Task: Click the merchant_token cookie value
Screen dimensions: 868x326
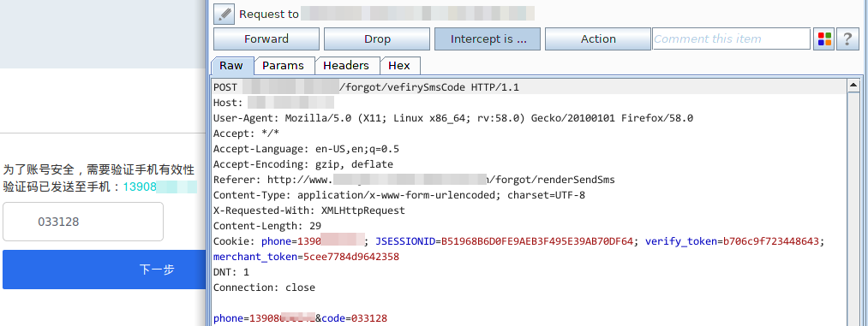Action: click(x=351, y=257)
